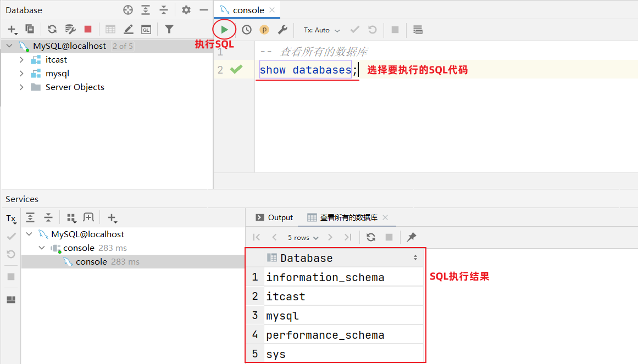
Task: Click the Group By icon in Services
Action: [71, 218]
